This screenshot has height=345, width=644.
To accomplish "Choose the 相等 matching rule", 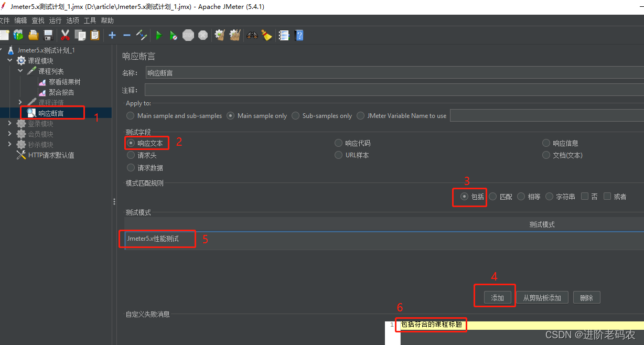I will tap(521, 196).
